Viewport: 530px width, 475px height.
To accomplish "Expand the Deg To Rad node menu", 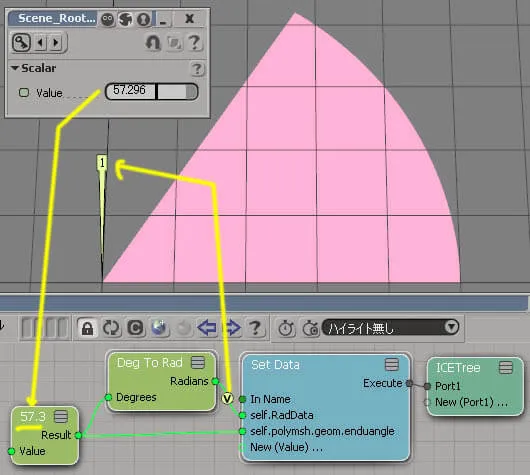I will pyautogui.click(x=198, y=363).
